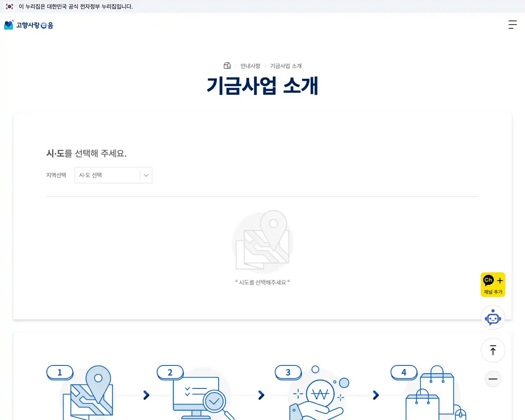525x420 pixels.
Task: Click the collapse minus icon below top button
Action: point(493,379)
